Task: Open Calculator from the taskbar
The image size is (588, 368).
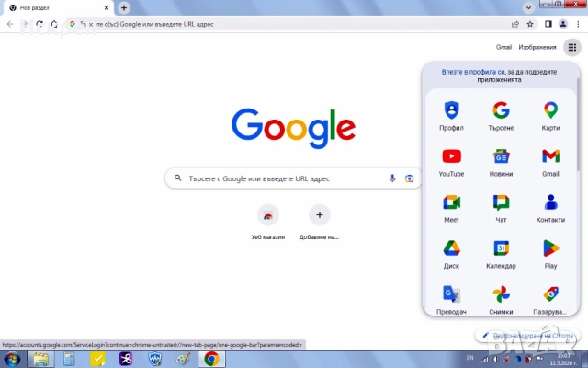Action: (x=69, y=359)
